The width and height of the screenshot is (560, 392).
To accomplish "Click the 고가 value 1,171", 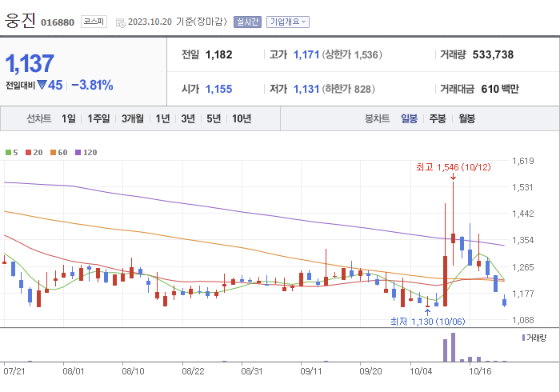I will [306, 54].
